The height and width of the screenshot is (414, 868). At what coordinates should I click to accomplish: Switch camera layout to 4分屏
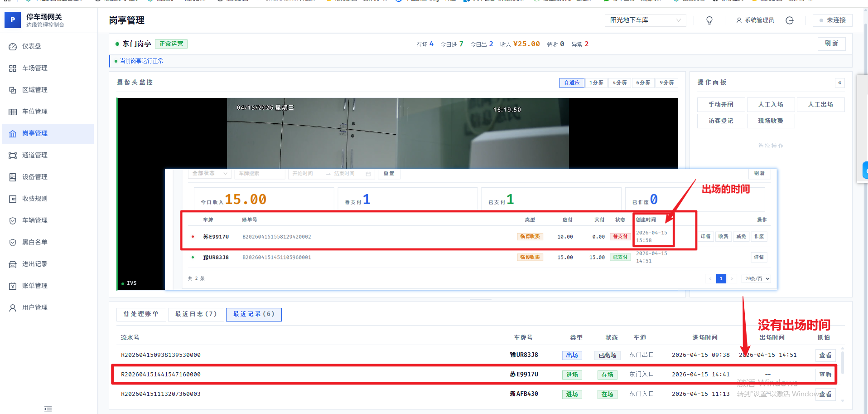coord(619,83)
